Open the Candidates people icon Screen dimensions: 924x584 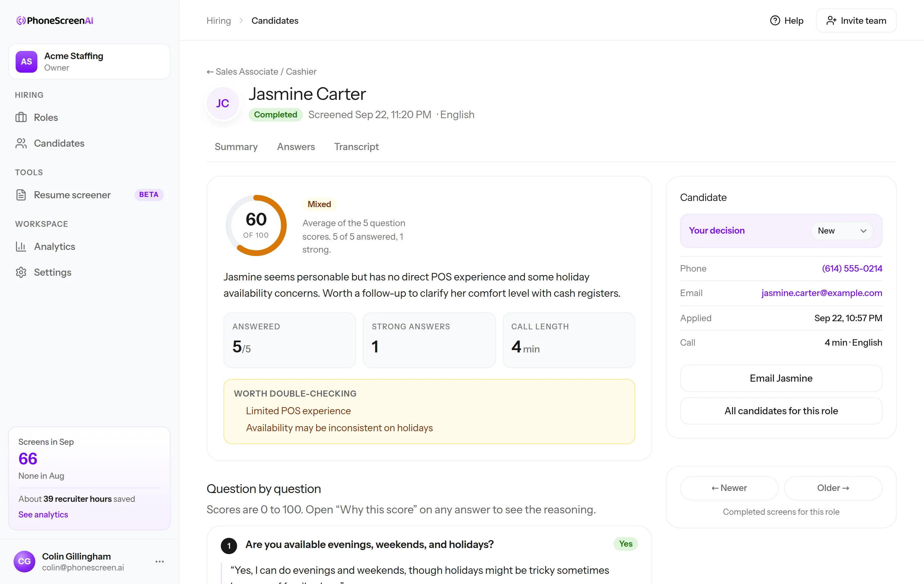pyautogui.click(x=21, y=143)
